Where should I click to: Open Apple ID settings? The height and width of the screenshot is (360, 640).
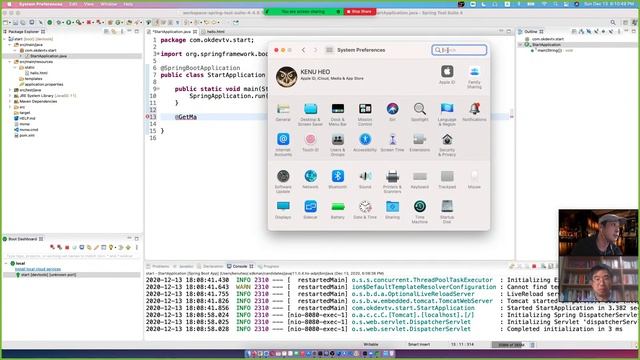pyautogui.click(x=447, y=74)
